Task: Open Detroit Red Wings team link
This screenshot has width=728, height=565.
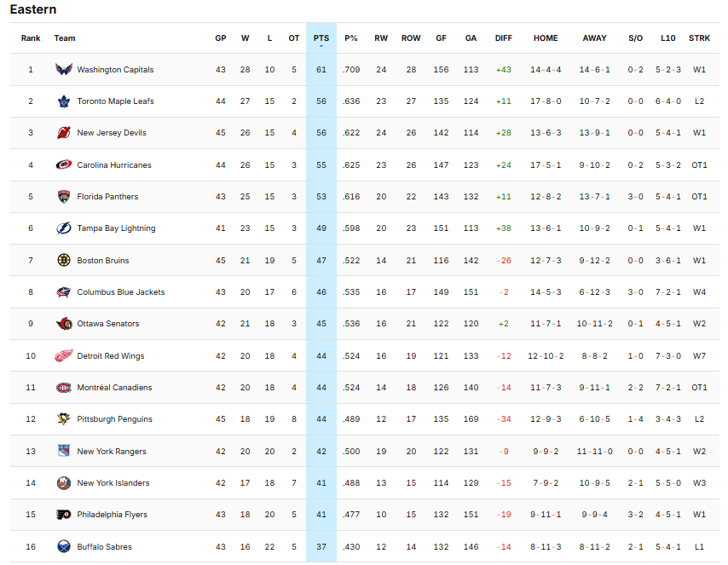Action: pyautogui.click(x=111, y=356)
